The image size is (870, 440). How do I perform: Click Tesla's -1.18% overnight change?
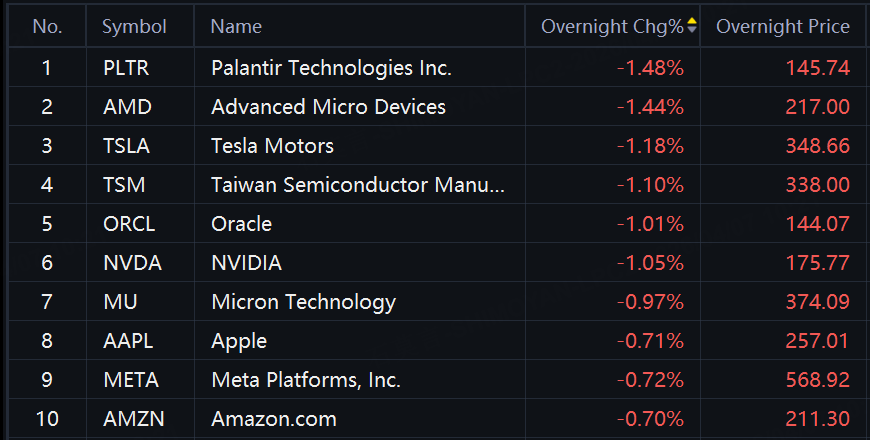tap(650, 146)
